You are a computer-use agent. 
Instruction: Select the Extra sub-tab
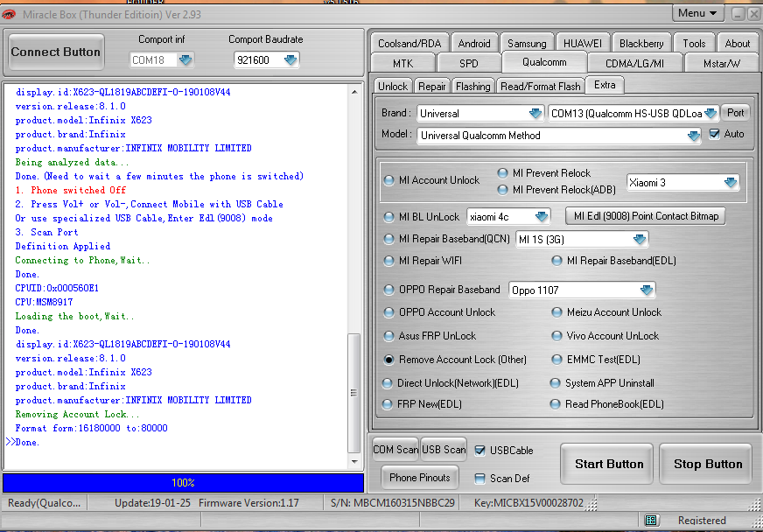tap(605, 85)
